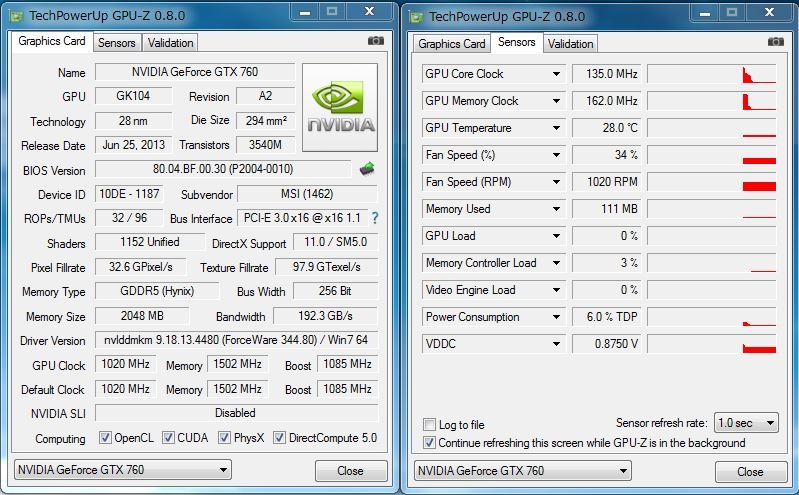
Task: Open the GPU Load sensor dropdown
Action: (556, 236)
